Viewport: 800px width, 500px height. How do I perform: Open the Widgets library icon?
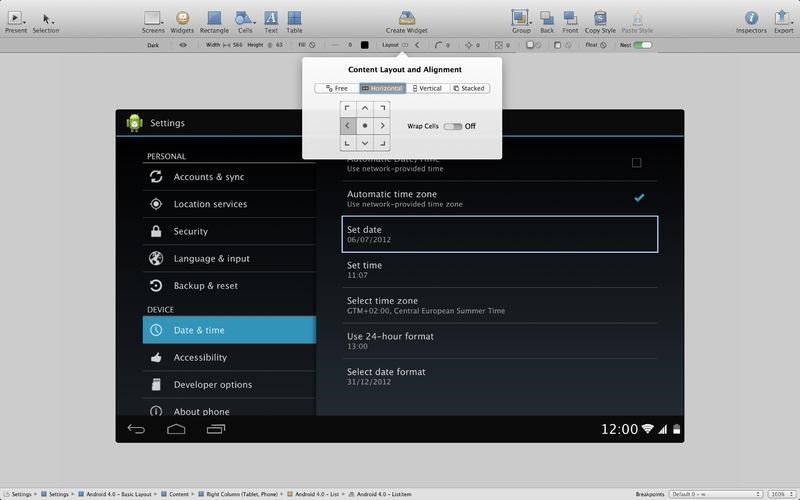(x=182, y=18)
